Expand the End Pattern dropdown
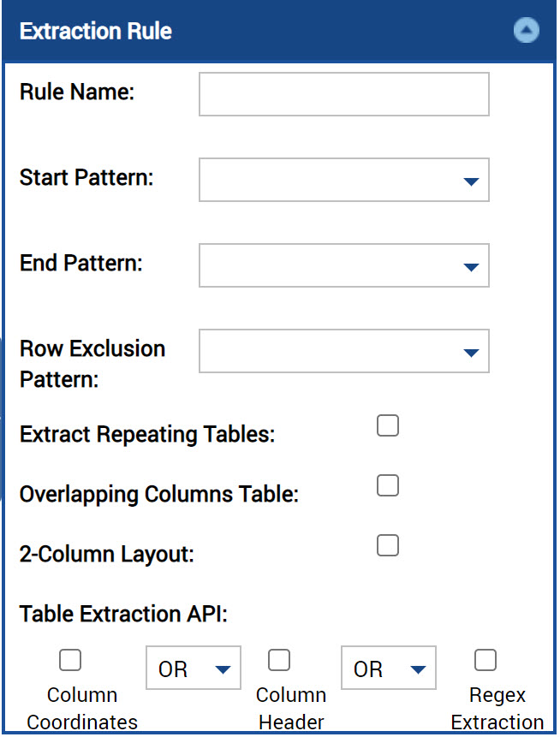This screenshot has width=560, height=737. [343, 265]
